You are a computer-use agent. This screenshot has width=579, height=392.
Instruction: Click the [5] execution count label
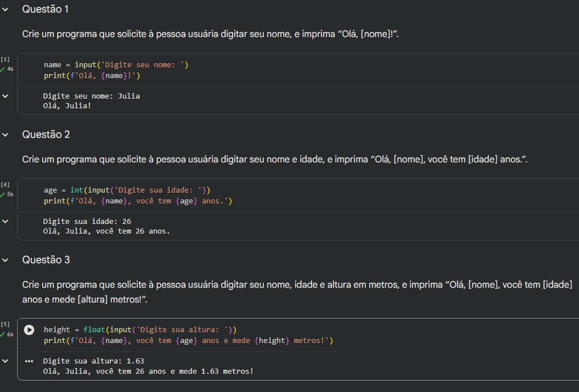[5, 324]
